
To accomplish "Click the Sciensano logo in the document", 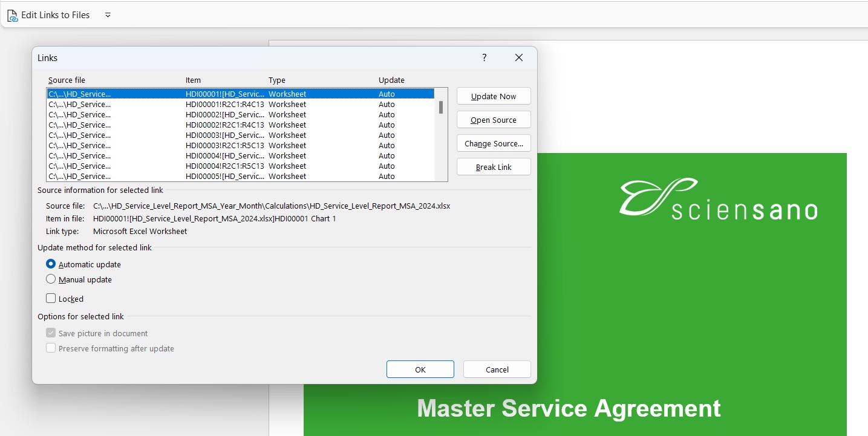I will [718, 198].
